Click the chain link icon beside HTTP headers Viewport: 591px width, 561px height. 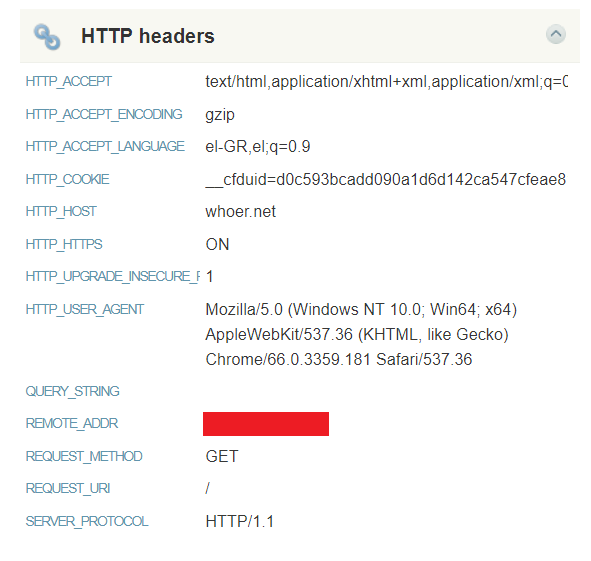pyautogui.click(x=47, y=37)
